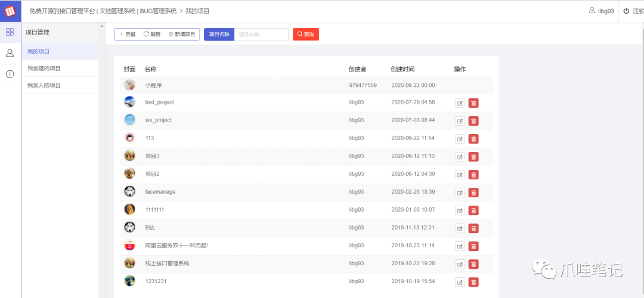Open 我加入的项目 menu item
The width and height of the screenshot is (644, 298).
coord(60,85)
